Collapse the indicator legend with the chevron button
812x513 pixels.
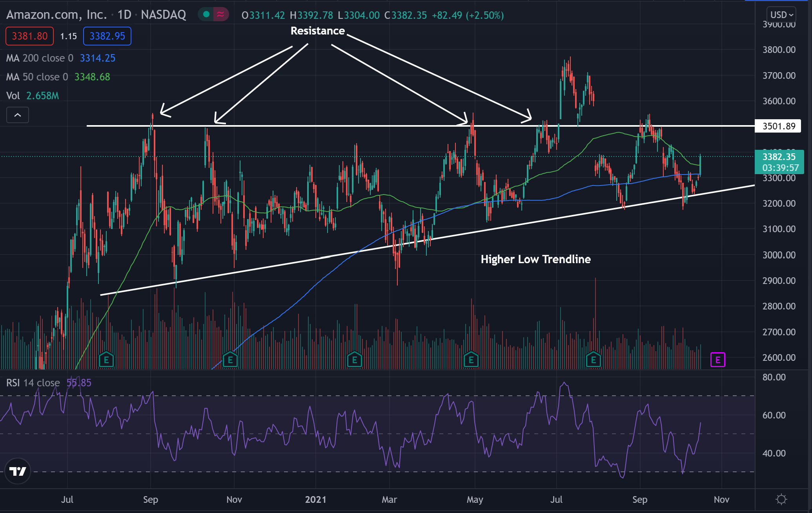click(18, 115)
